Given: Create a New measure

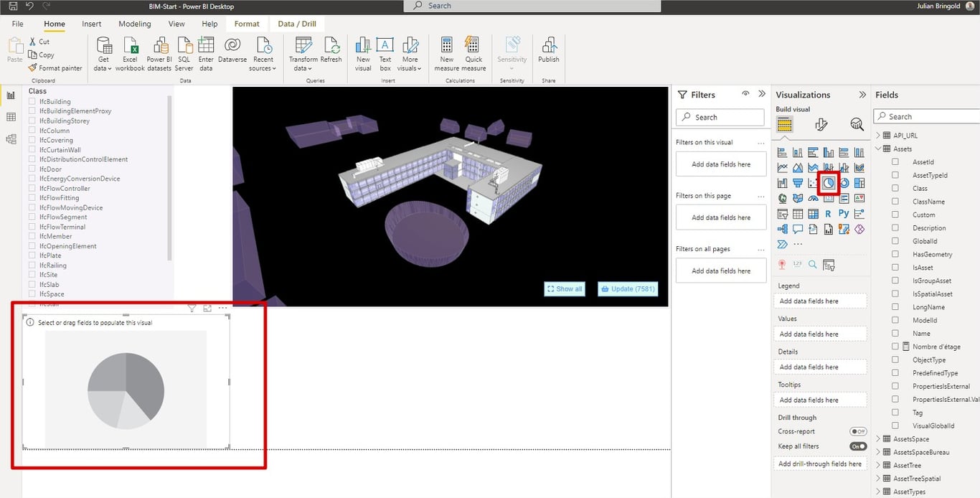Looking at the screenshot, I should tap(446, 55).
